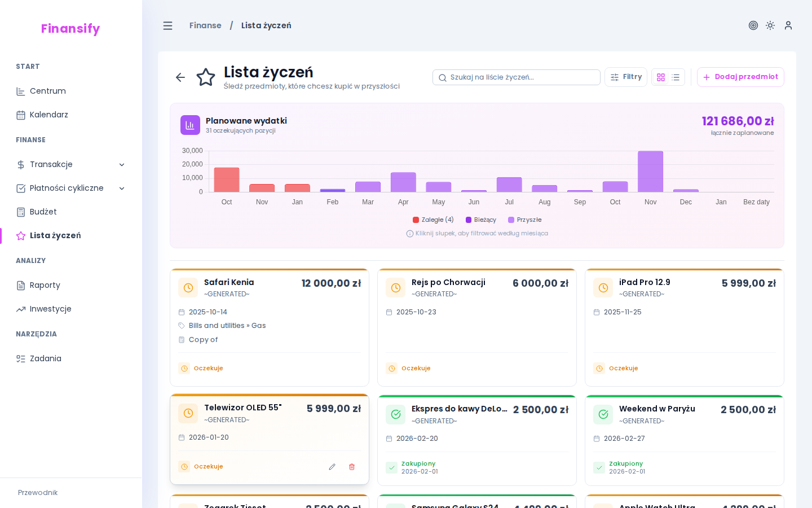Open the Filtry filter options
812x508 pixels.
click(626, 77)
